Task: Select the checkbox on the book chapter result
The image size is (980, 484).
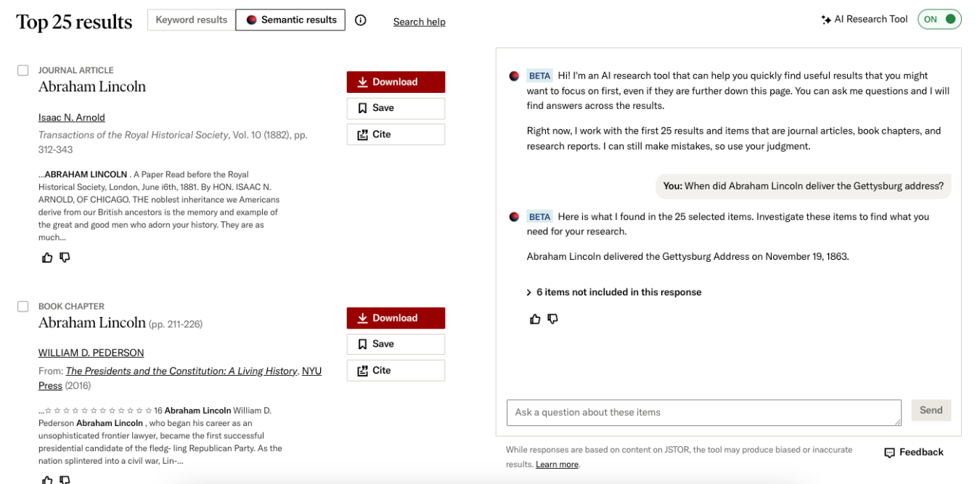Action: click(23, 306)
